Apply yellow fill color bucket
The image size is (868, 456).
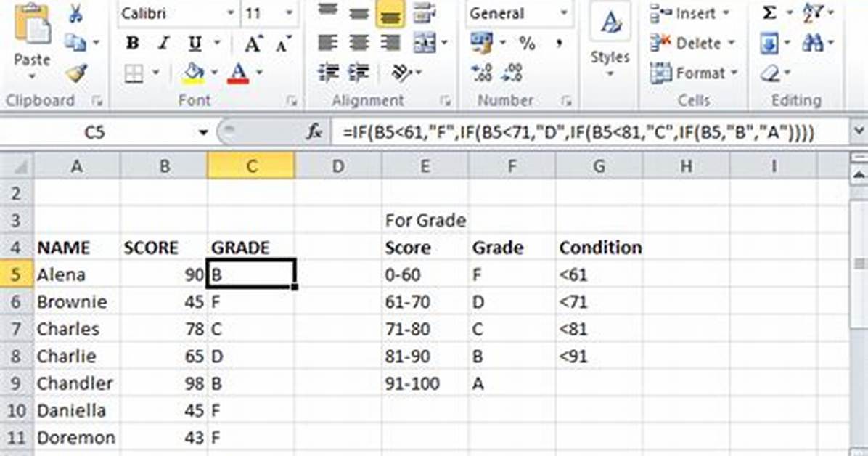point(194,73)
